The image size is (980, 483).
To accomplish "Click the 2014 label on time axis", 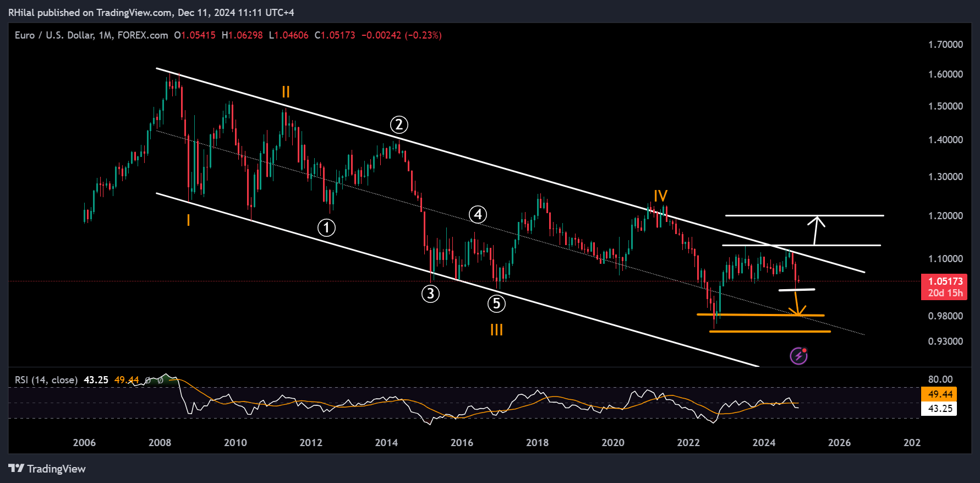I will pos(386,443).
